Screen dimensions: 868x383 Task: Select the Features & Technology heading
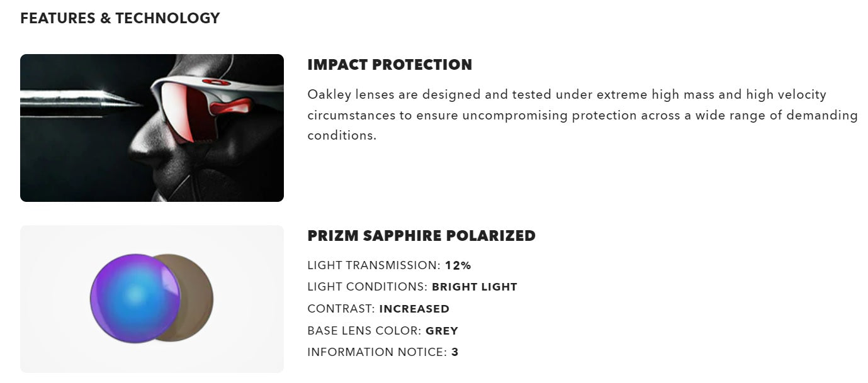click(x=120, y=18)
